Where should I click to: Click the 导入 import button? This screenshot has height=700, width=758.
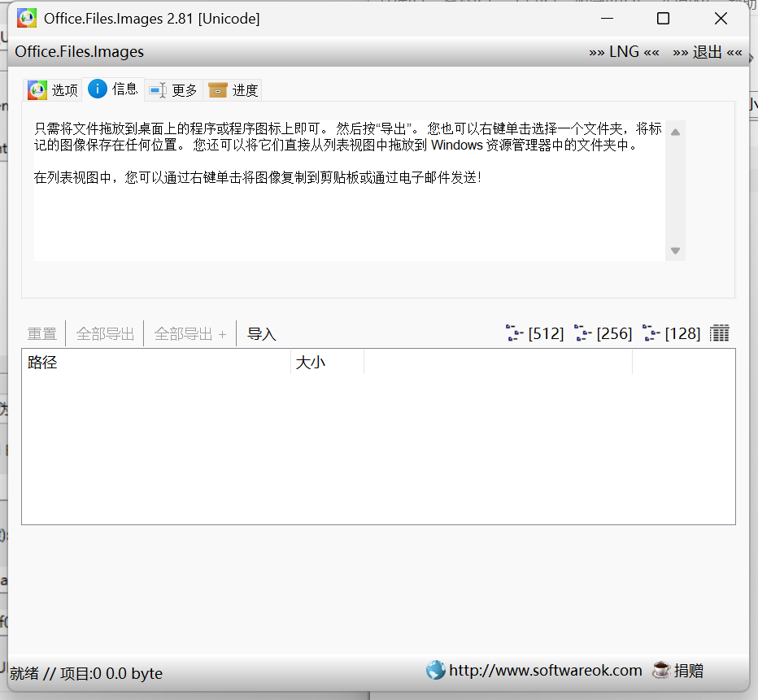point(260,333)
